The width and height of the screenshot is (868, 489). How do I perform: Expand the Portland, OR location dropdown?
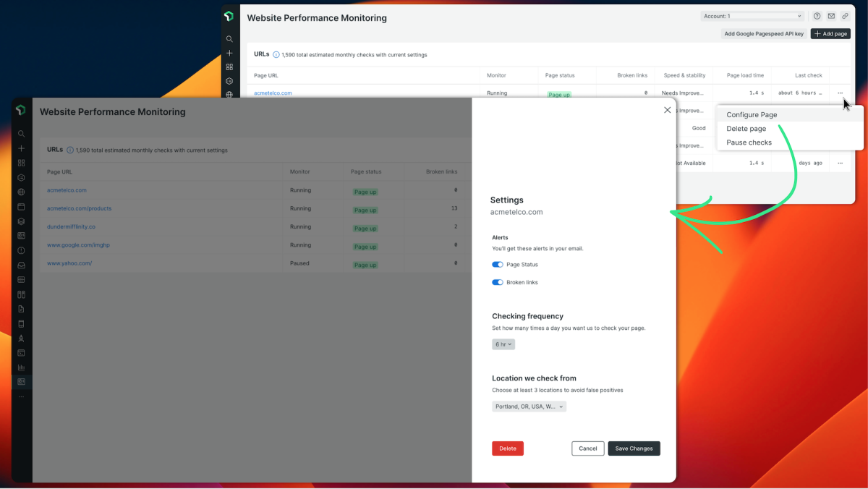(529, 407)
